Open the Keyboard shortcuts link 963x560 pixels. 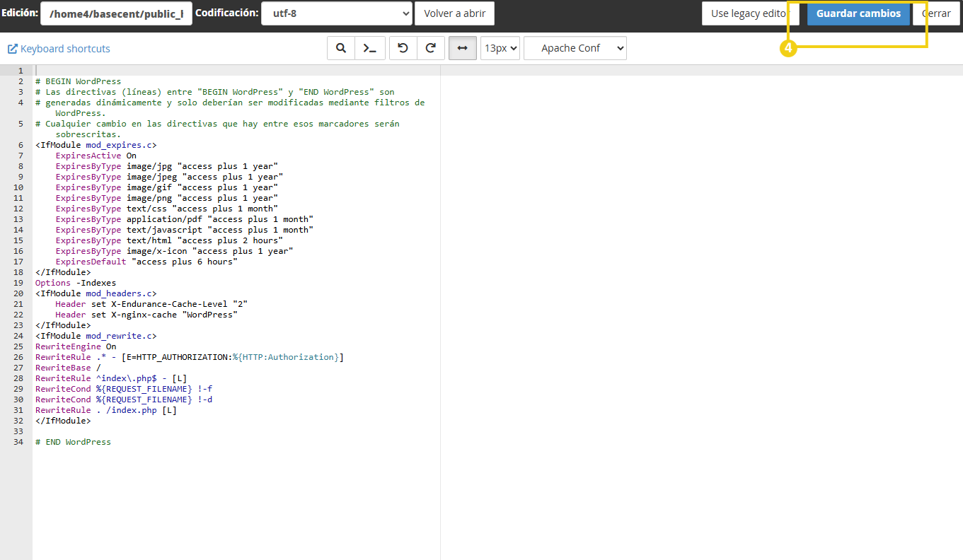pyautogui.click(x=59, y=49)
